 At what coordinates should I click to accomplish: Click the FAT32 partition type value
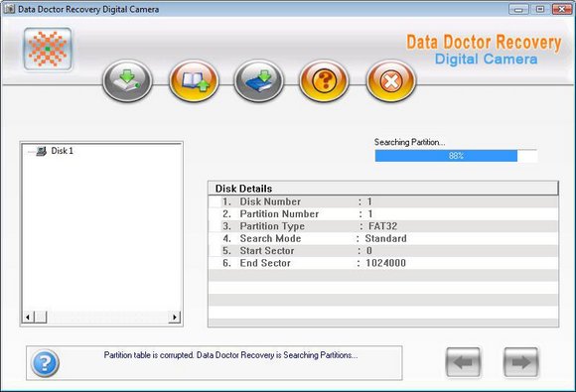382,226
